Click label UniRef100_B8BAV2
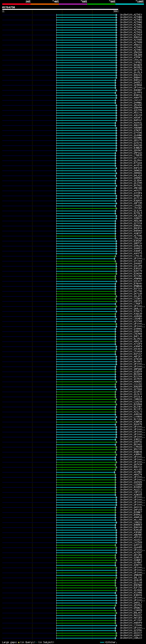 pos(131,77)
